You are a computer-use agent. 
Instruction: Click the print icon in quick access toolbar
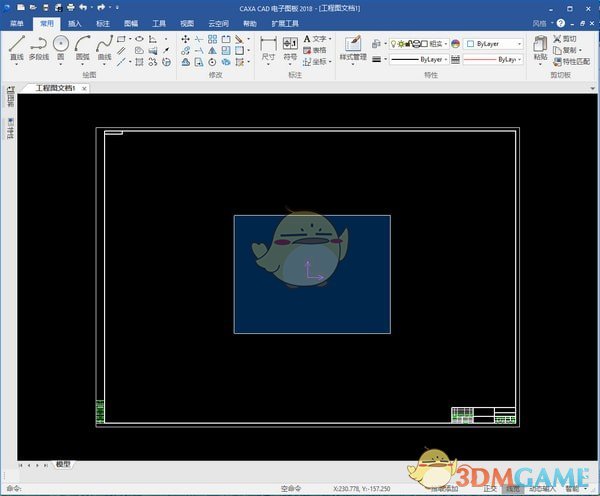tap(70, 7)
